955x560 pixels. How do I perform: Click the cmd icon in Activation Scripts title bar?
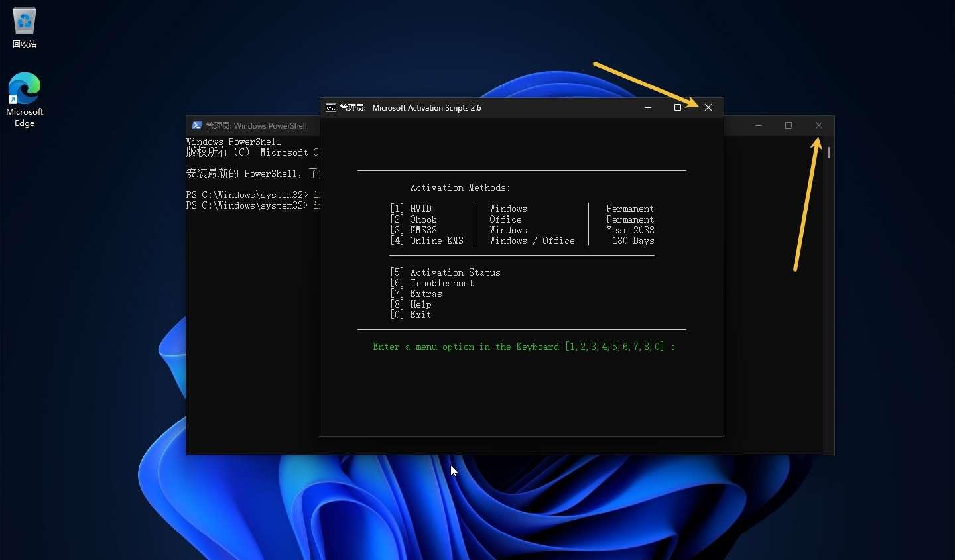(x=331, y=107)
